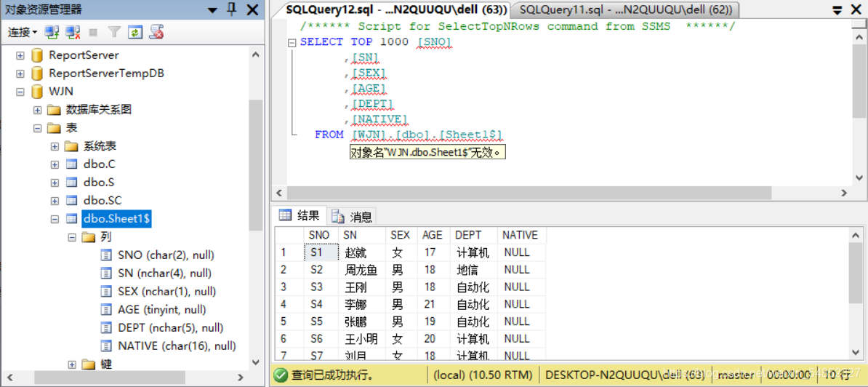The image size is (868, 387).
Task: Expand the dbo.SC table node
Action: pos(55,201)
